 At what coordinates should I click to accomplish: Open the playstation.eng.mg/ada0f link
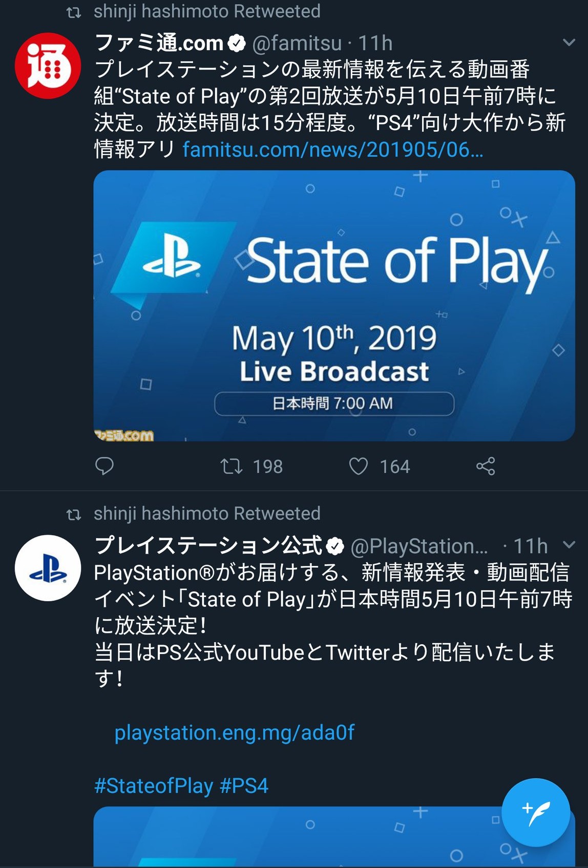[234, 733]
